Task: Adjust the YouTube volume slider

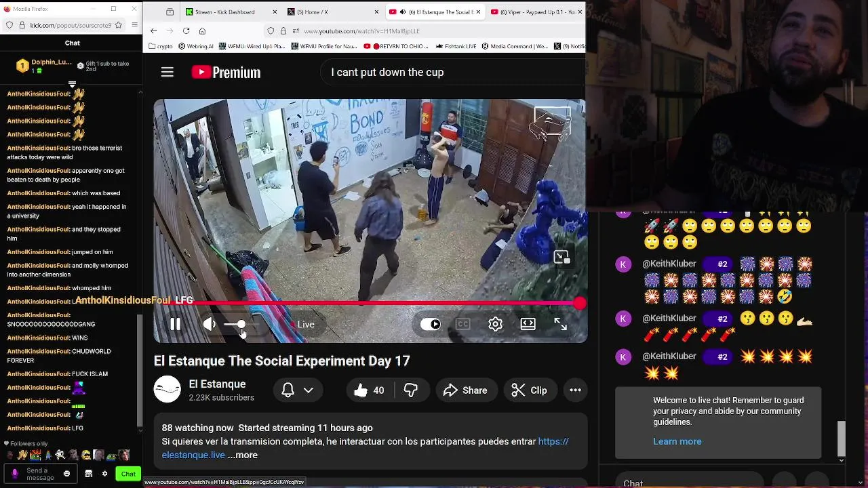Action: (241, 325)
